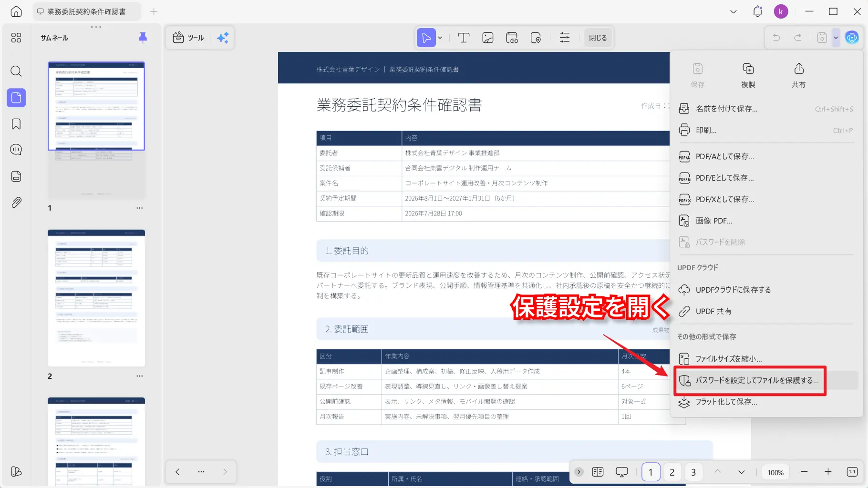Click the 100% zoom level field
868x488 pixels.
click(775, 472)
